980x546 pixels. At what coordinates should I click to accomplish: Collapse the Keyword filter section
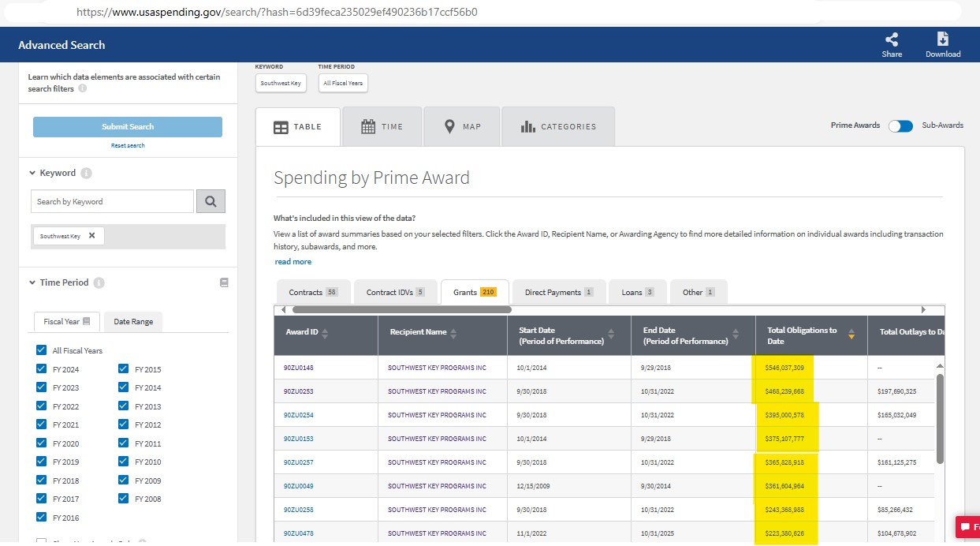[32, 173]
